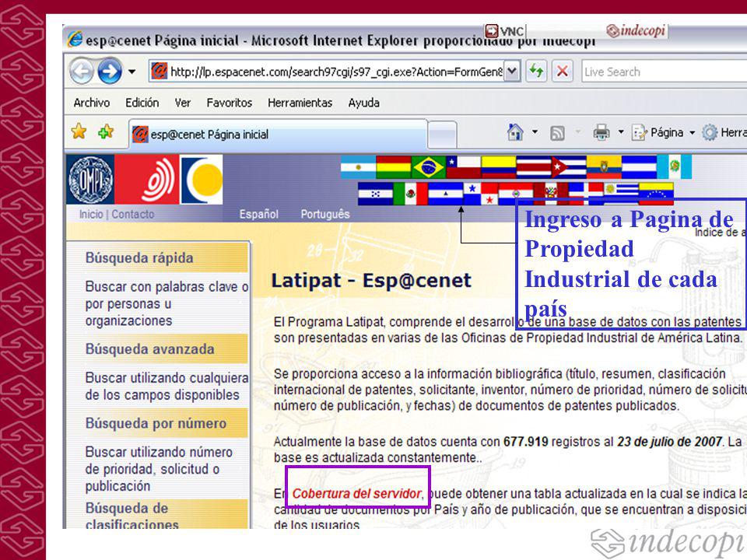747x560 pixels.
Task: Click into the Live Search box
Action: point(664,72)
